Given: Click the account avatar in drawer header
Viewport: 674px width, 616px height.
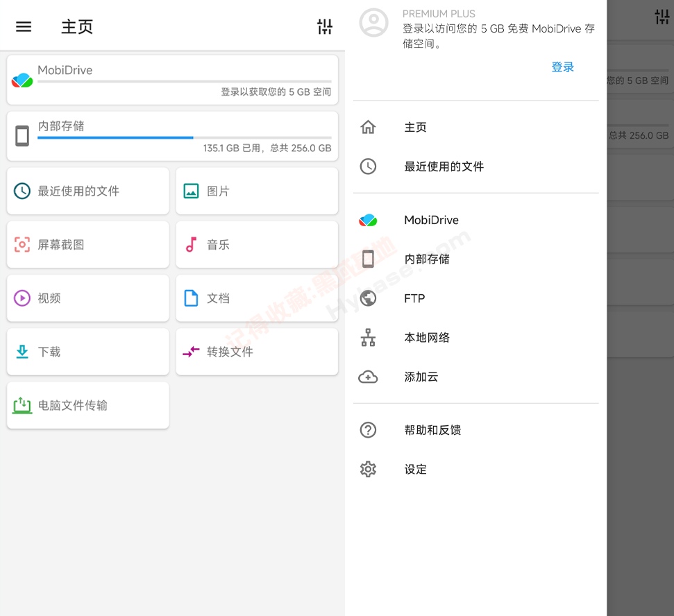Looking at the screenshot, I should 373,23.
